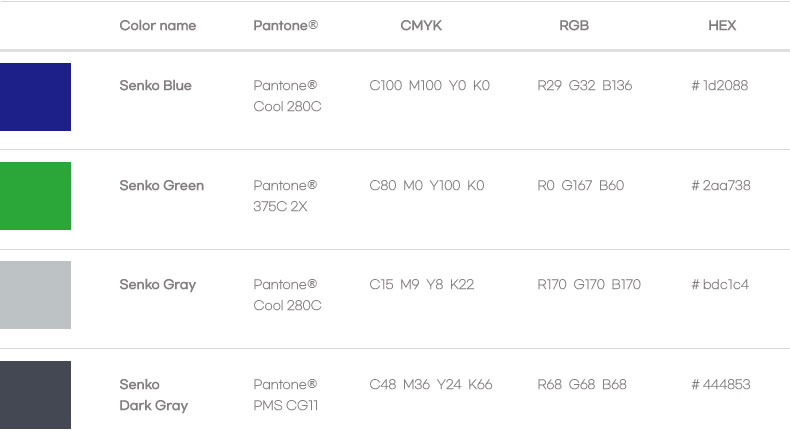Click hex value # 1d2088
This screenshot has width=790, height=431.
[x=719, y=86]
